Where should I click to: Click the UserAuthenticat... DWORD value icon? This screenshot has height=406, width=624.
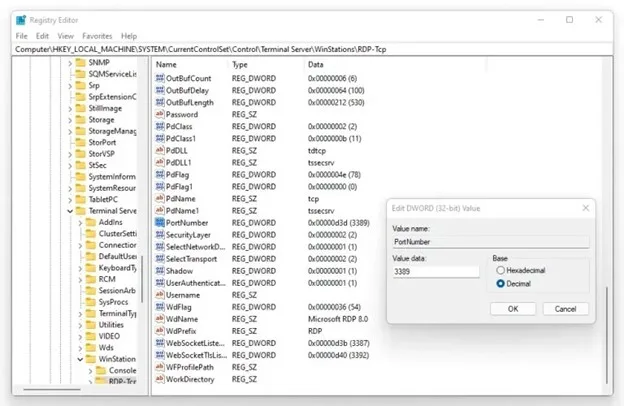click(x=160, y=283)
